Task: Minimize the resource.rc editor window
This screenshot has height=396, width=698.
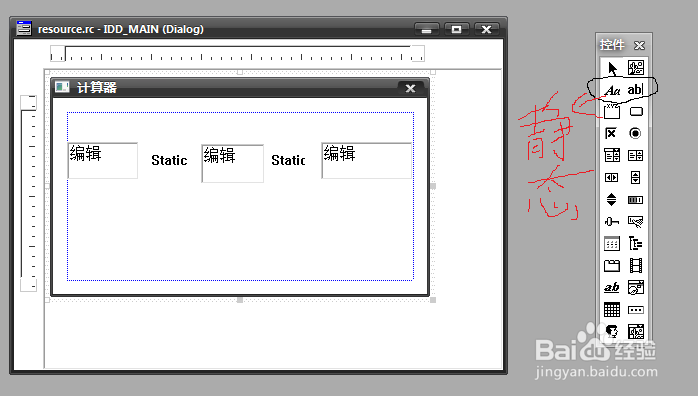Action: [426, 29]
